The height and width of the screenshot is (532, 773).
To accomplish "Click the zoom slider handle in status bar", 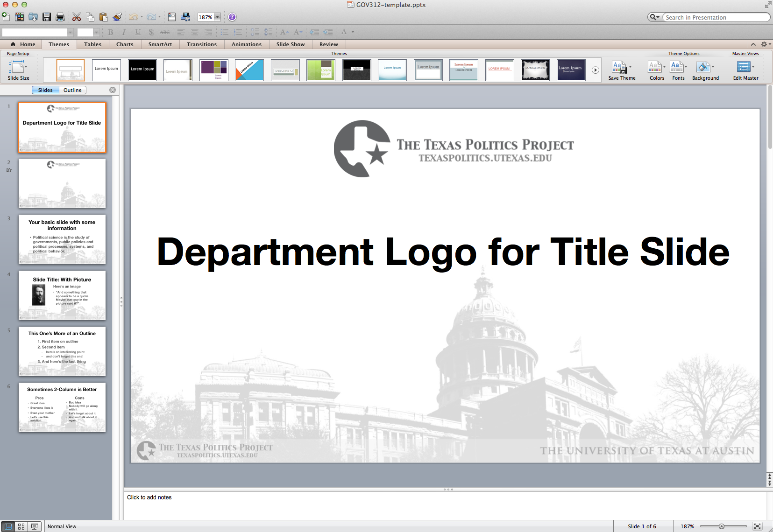I will click(722, 526).
